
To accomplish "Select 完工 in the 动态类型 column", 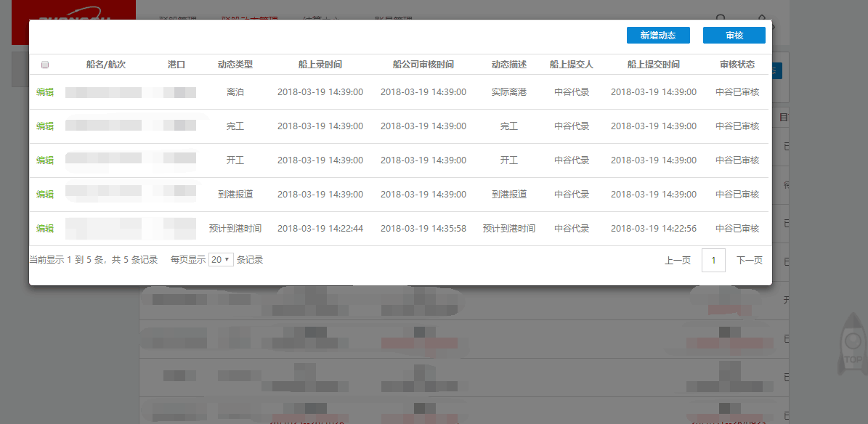I will 235,126.
